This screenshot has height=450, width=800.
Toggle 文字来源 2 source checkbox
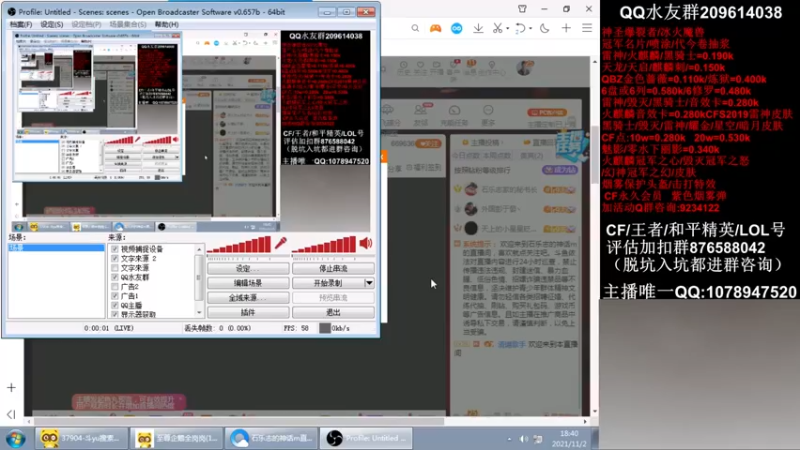[115, 258]
